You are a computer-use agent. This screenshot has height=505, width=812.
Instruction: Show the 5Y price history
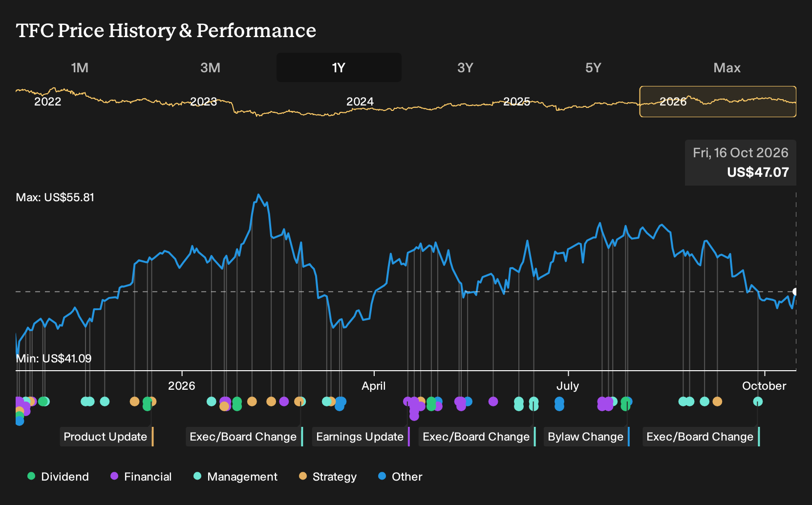coord(593,67)
